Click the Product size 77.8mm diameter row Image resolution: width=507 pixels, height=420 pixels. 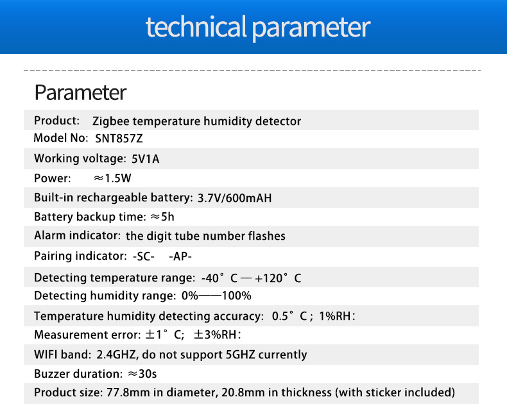point(251,393)
